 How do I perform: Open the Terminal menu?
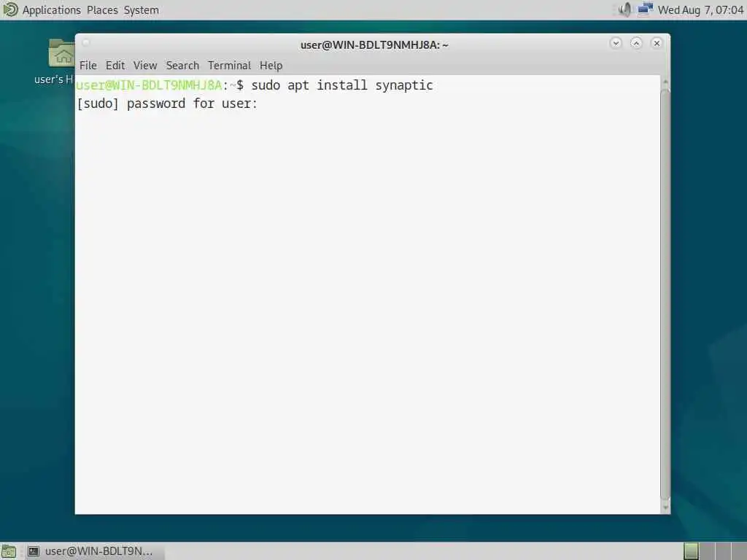click(x=229, y=65)
